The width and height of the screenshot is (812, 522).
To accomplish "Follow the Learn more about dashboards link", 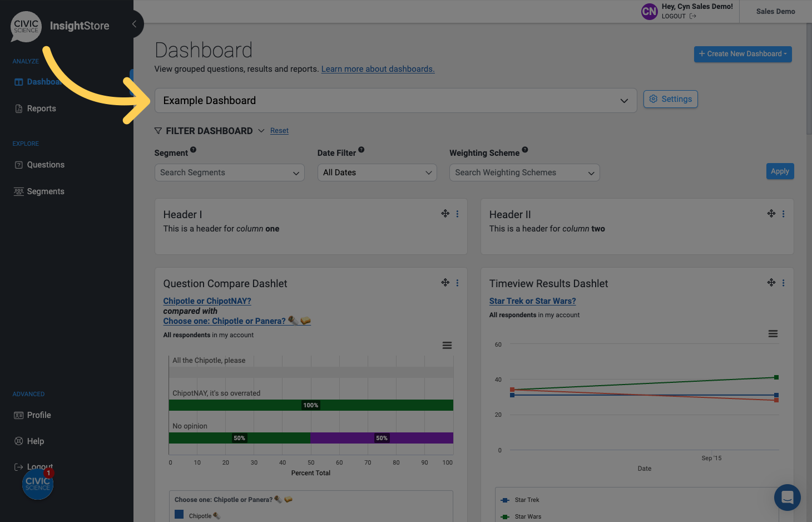I will pyautogui.click(x=378, y=69).
